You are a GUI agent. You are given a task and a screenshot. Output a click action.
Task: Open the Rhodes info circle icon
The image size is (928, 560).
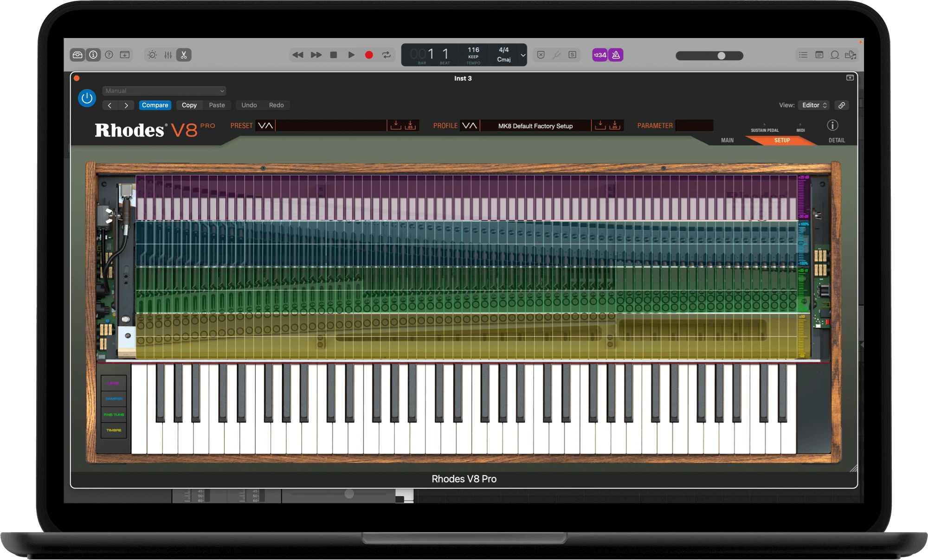tap(832, 125)
